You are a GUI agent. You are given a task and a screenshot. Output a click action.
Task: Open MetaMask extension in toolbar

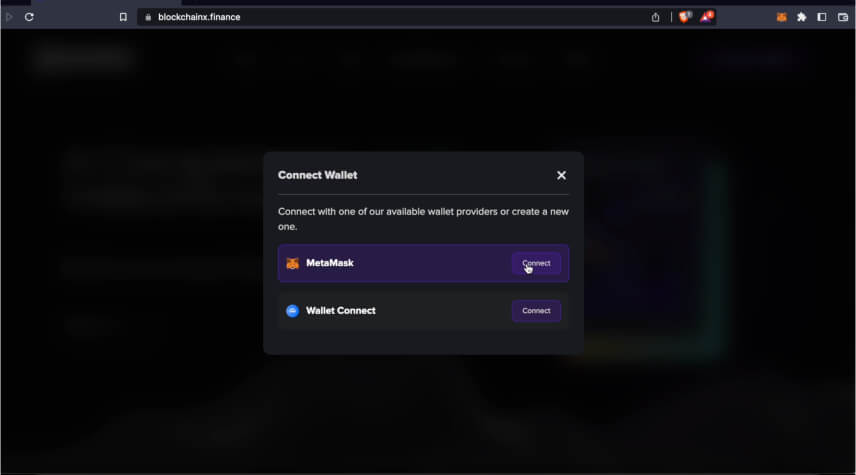coord(782,17)
